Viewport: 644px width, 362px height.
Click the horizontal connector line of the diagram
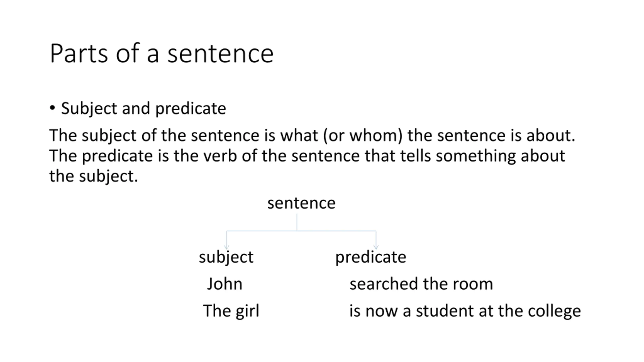pyautogui.click(x=301, y=231)
